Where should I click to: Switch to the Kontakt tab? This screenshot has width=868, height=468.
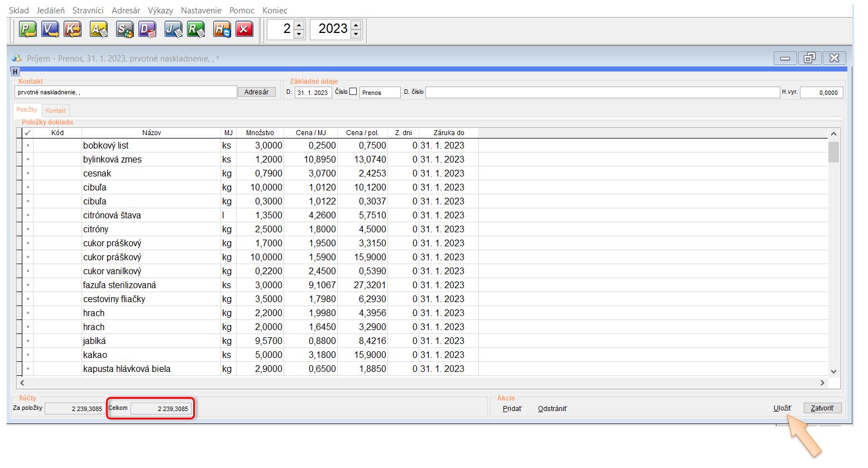(x=56, y=111)
